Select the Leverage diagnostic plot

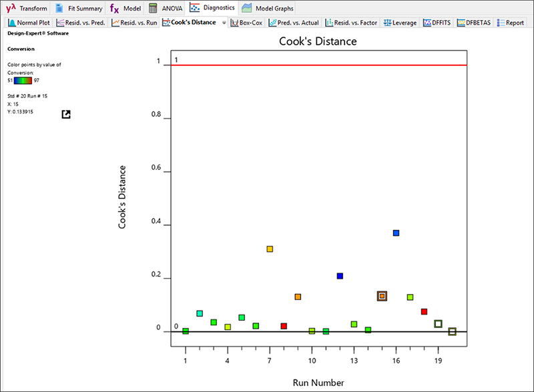(x=400, y=22)
